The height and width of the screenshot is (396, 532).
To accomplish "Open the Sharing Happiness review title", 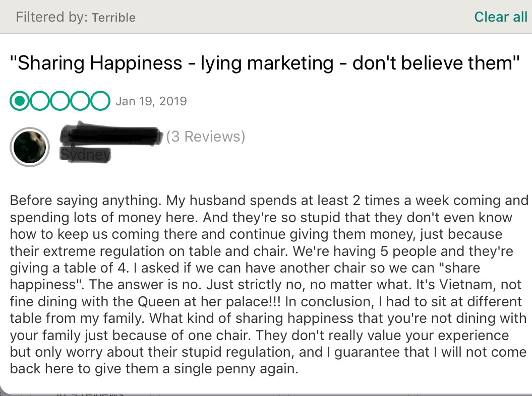I will [x=265, y=63].
